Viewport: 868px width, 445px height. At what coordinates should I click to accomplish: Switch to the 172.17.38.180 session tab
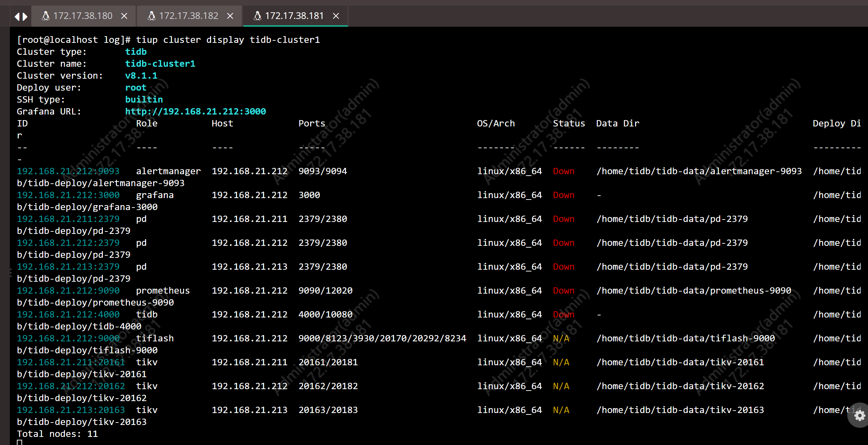pyautogui.click(x=83, y=16)
